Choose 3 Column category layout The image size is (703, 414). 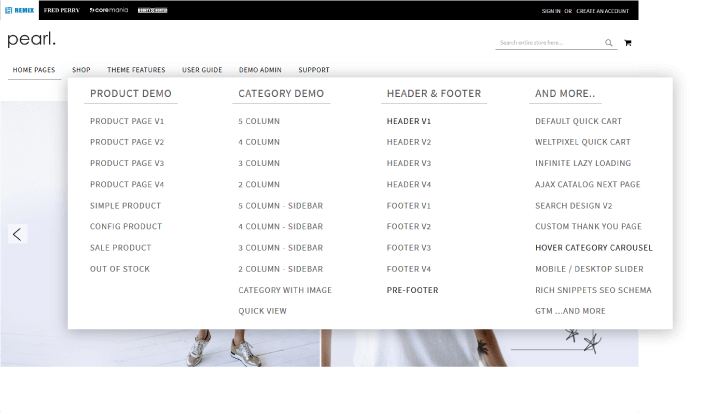click(x=259, y=163)
